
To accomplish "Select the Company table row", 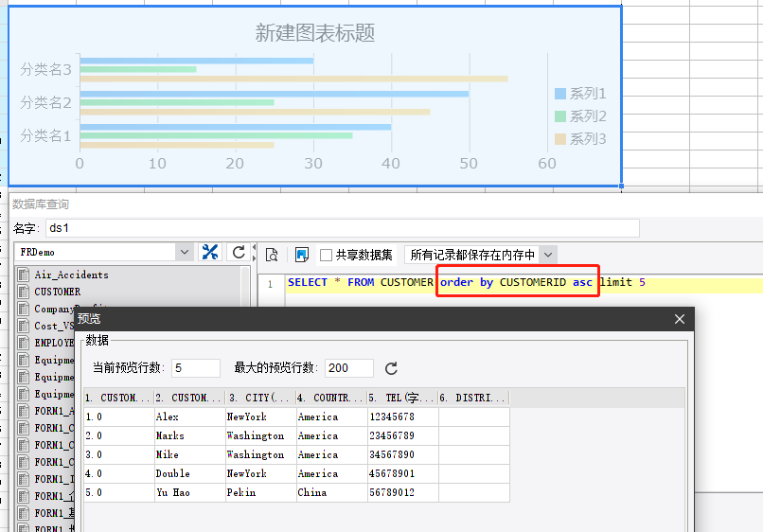I will (54, 309).
